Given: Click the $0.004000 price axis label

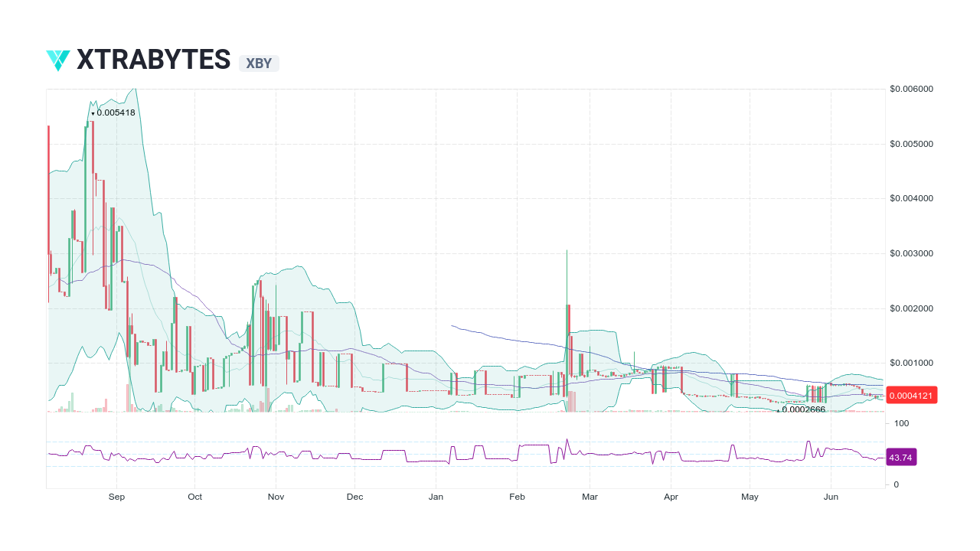Looking at the screenshot, I should 911,199.
